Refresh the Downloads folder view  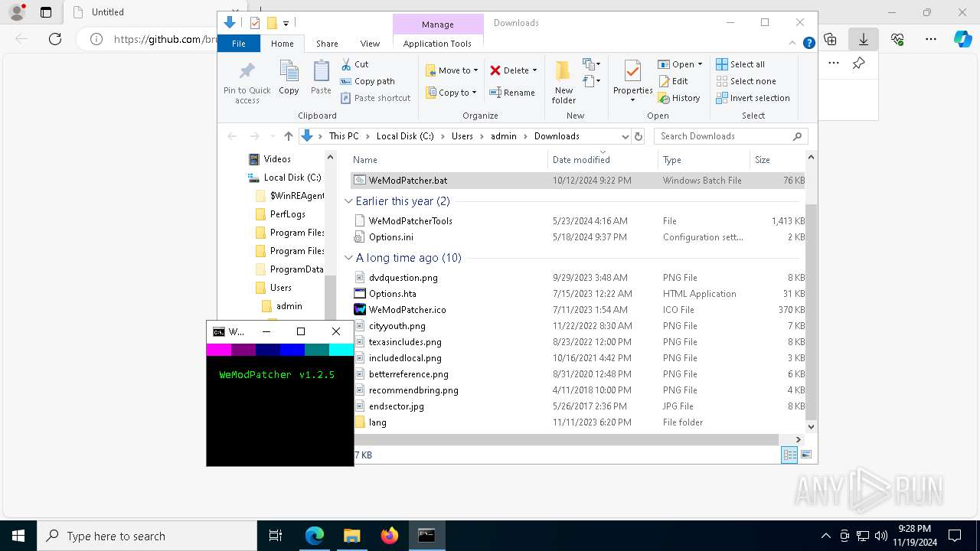(x=639, y=136)
